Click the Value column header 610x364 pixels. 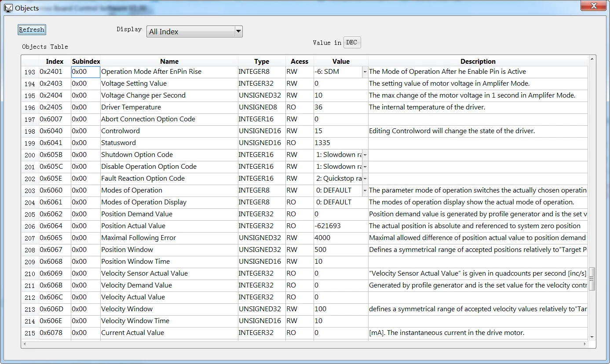tap(341, 62)
